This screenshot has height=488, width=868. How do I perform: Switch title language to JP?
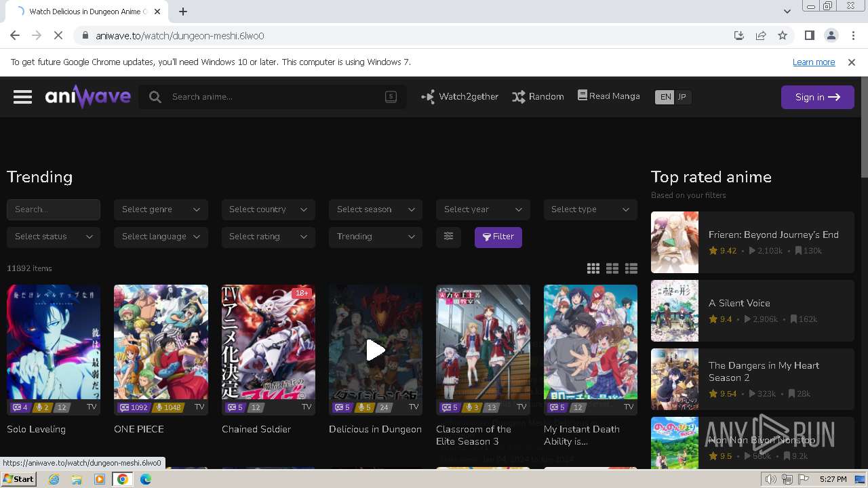tap(682, 97)
